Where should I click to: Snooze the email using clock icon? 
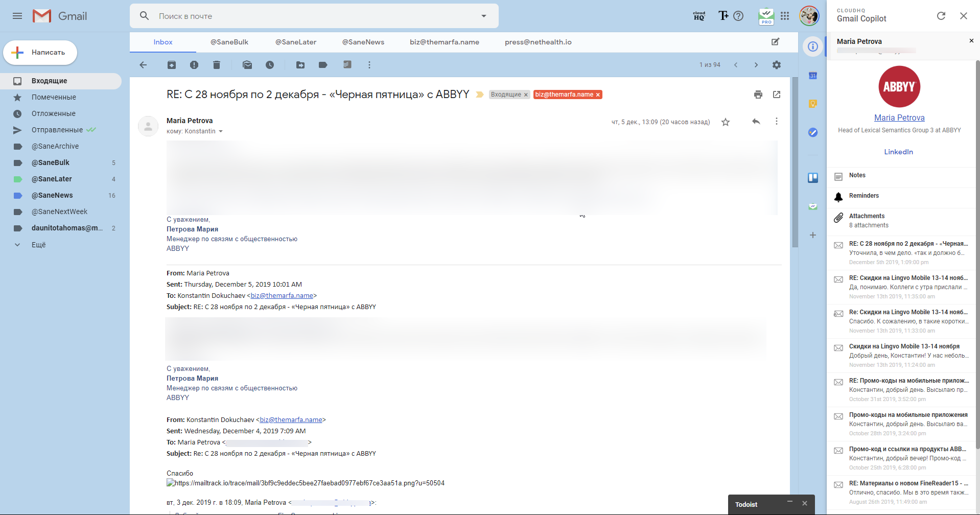click(x=270, y=65)
